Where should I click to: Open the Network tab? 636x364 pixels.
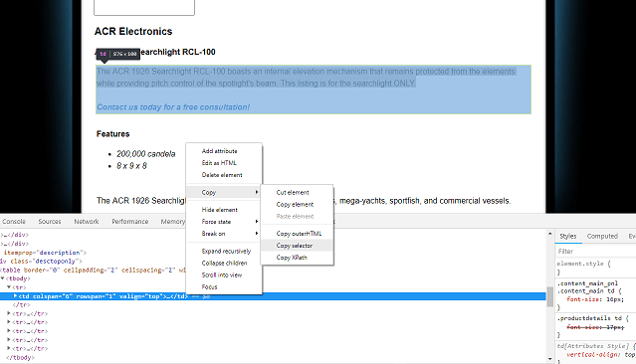(x=87, y=222)
